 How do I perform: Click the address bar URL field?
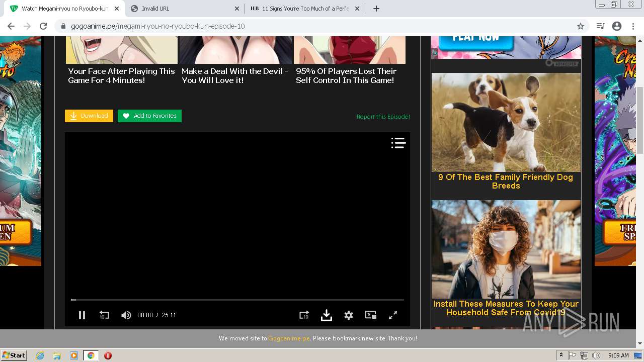click(322, 26)
